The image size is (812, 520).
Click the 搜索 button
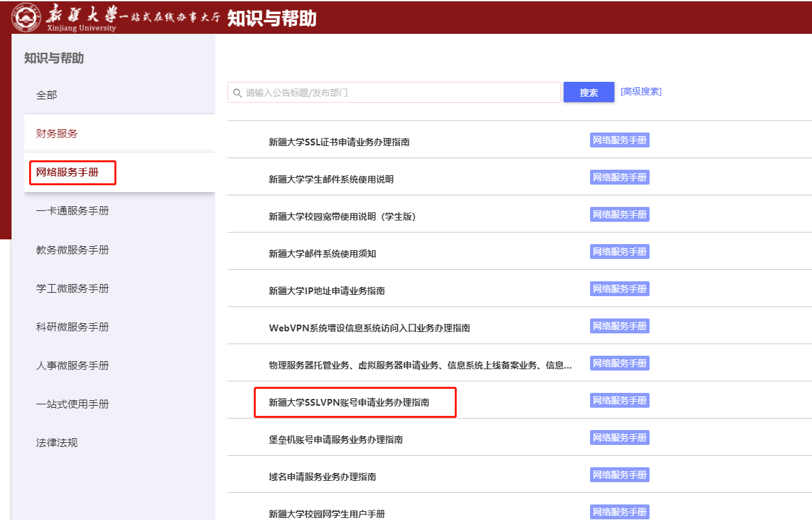(589, 93)
